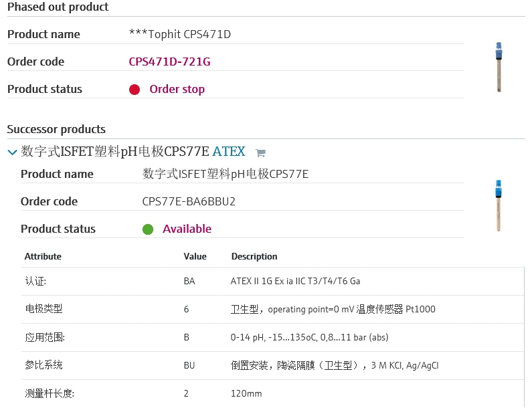532x408 pixels.
Task: Click the Order stop status text
Action: coord(177,89)
